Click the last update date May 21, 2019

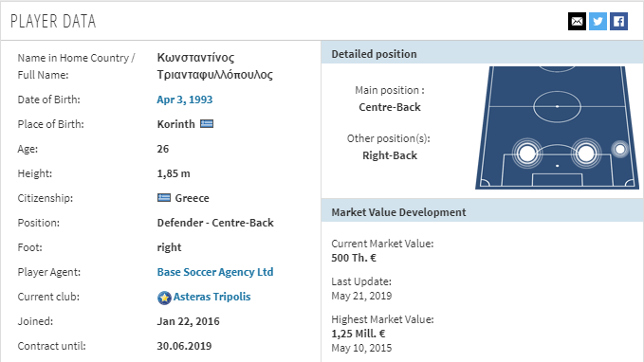pos(362,296)
